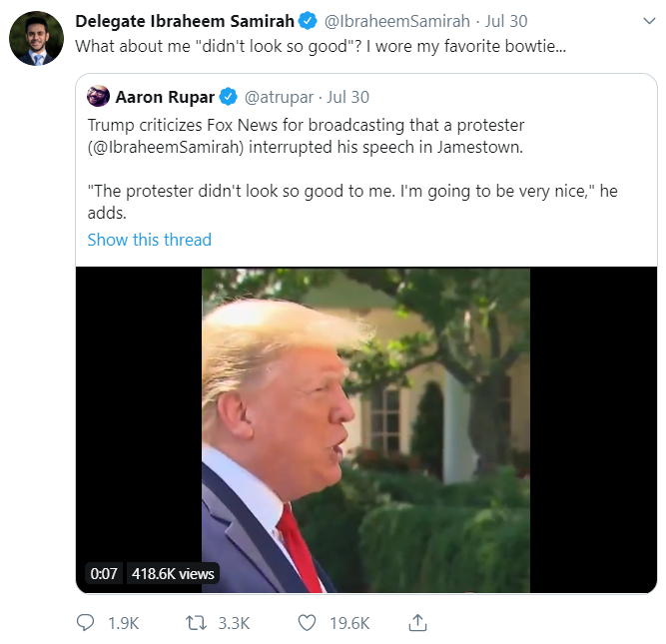Expand the tweet options chevron

click(649, 21)
